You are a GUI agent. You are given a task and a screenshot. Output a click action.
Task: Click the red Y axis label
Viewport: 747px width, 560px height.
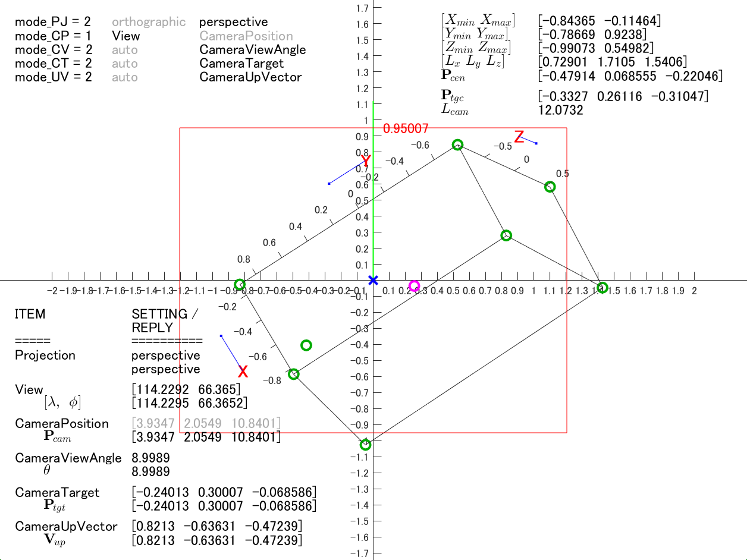(366, 161)
